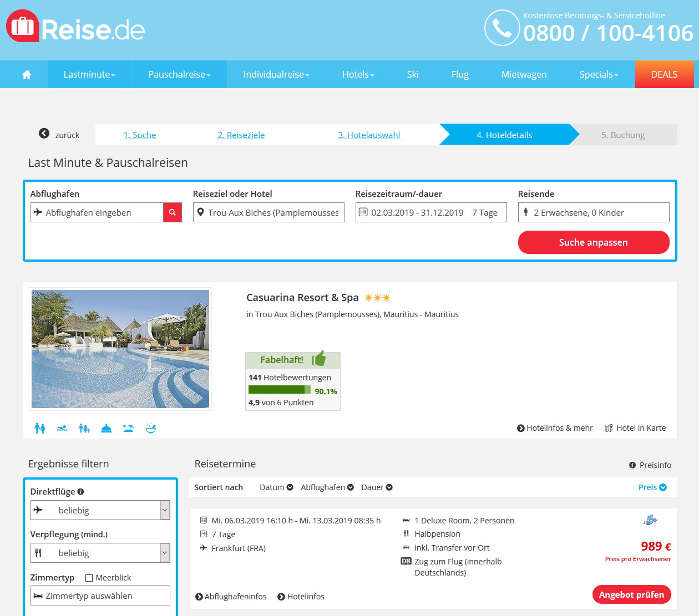Open the DEALS menu item
Image resolution: width=699 pixels, height=616 pixels.
(664, 74)
